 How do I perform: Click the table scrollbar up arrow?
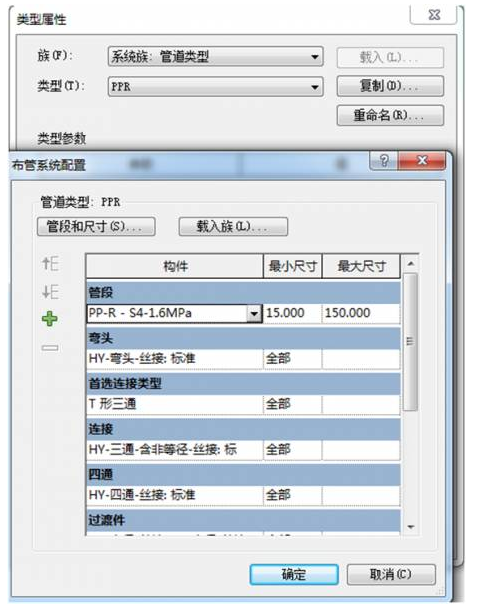tap(411, 264)
